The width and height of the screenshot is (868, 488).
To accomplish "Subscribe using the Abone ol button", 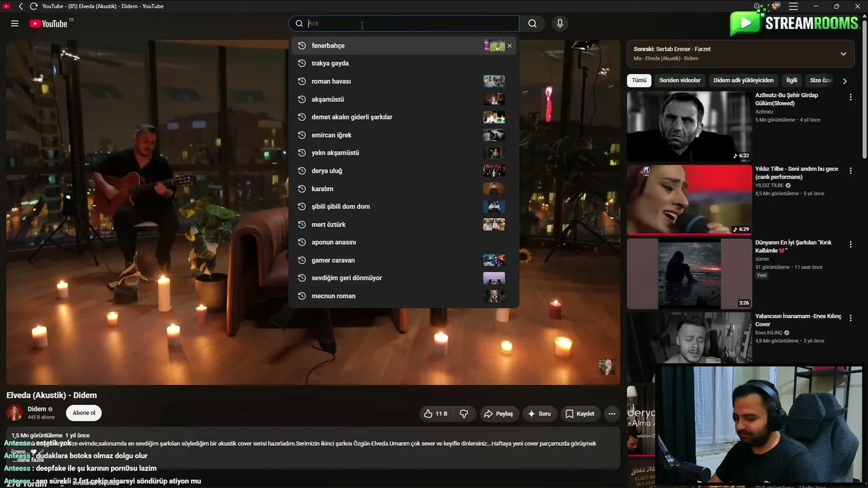I will tap(84, 413).
